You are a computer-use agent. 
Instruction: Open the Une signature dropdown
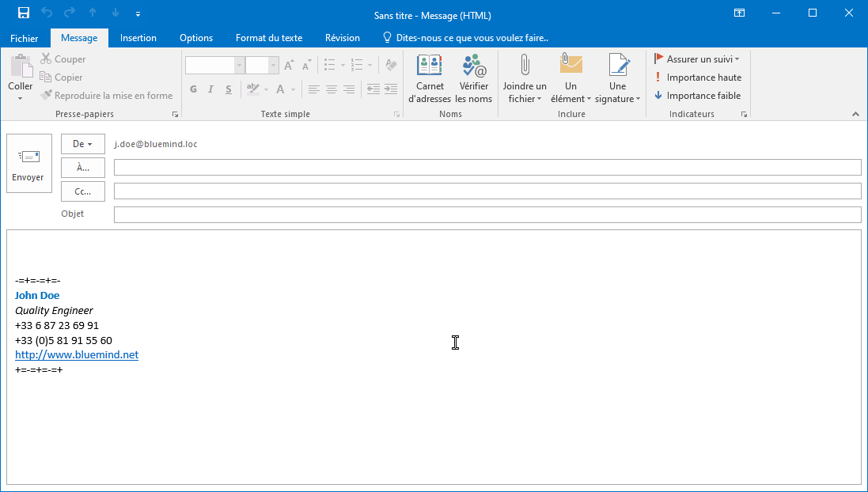pos(618,99)
